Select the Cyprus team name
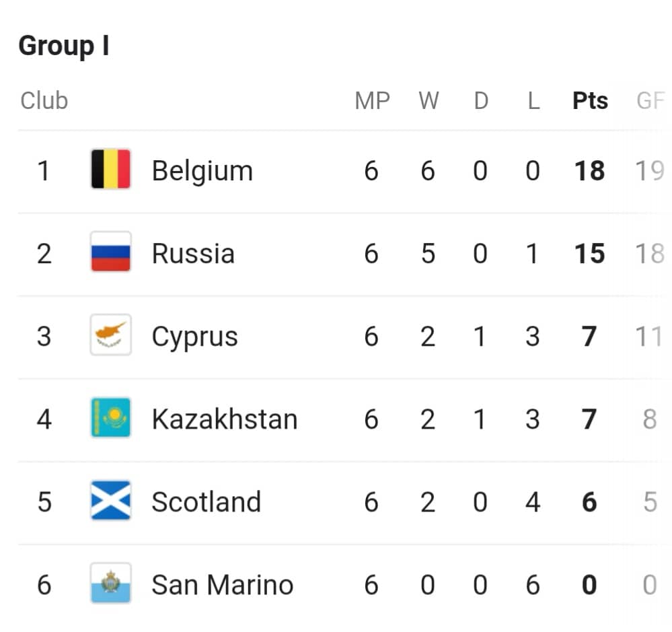Screen dimensions: 672x632 coord(194,337)
